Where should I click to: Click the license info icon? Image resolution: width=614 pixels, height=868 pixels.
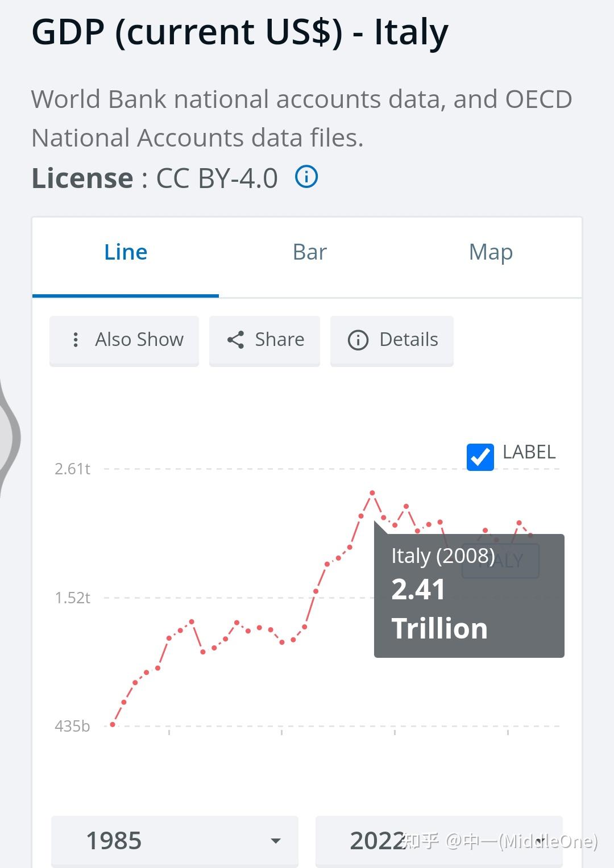(306, 177)
